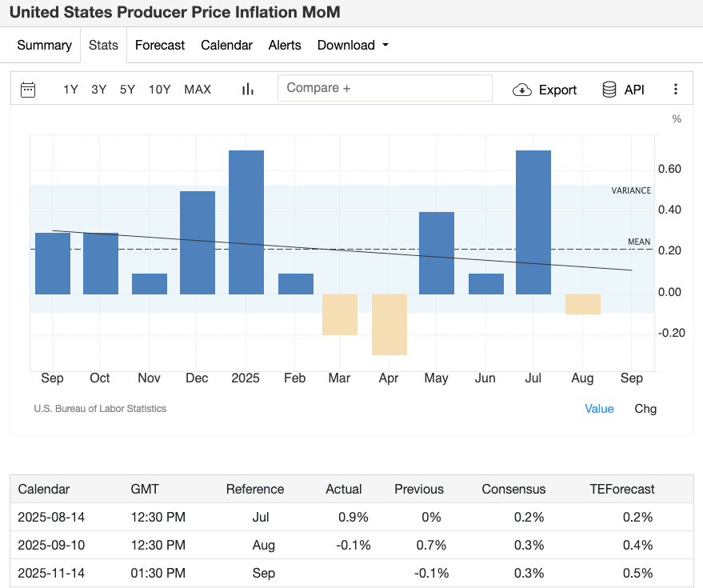Expand the Download dropdown menu
703x588 pixels.
[x=353, y=46]
